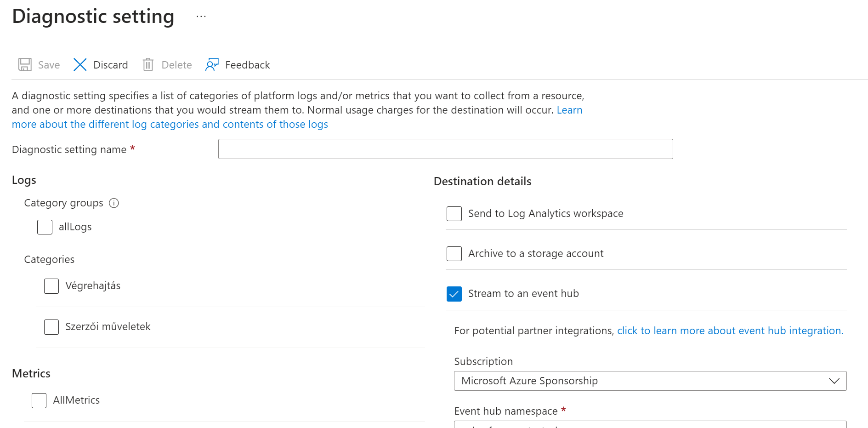Click the Category groups info icon
The image size is (868, 428).
(x=114, y=203)
